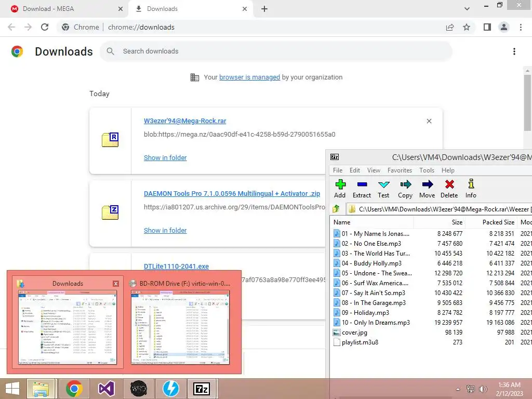This screenshot has width=532, height=399.
Task: Open File Explorer from the taskbar
Action: point(41,389)
